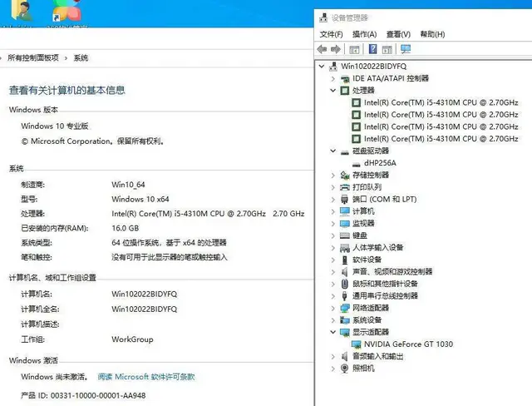Collapse the Win102022BIDYFQ root node
Viewport: 532px width, 406px height.
tap(322, 67)
